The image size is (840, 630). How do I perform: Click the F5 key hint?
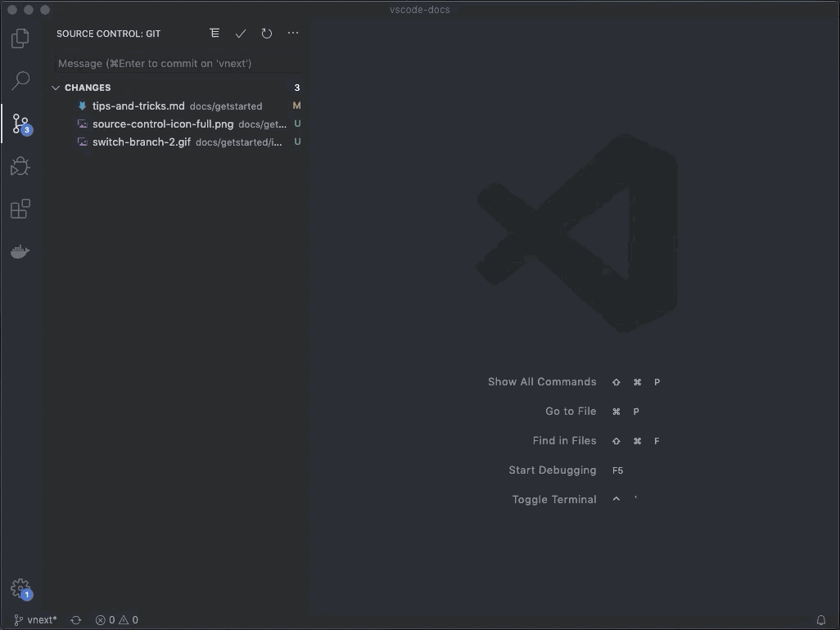tap(617, 470)
